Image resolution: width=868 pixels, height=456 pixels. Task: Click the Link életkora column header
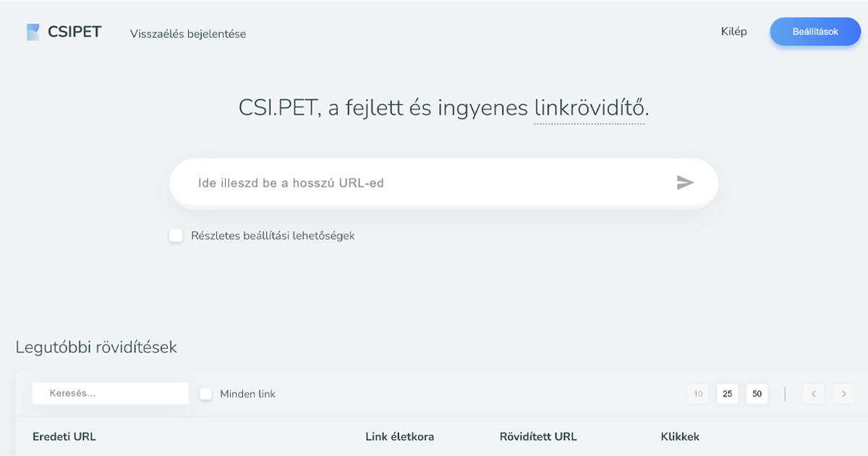[400, 436]
